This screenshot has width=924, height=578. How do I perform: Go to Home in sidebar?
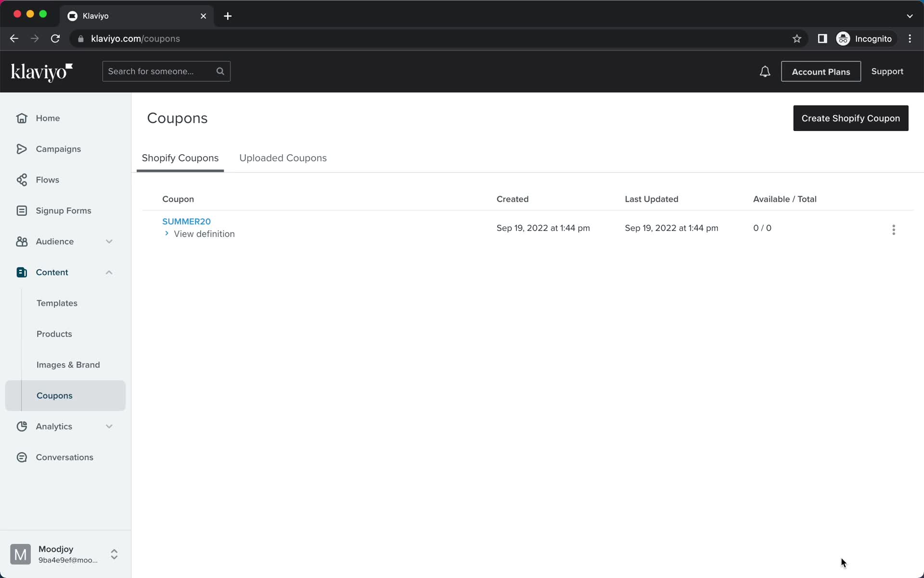[48, 118]
